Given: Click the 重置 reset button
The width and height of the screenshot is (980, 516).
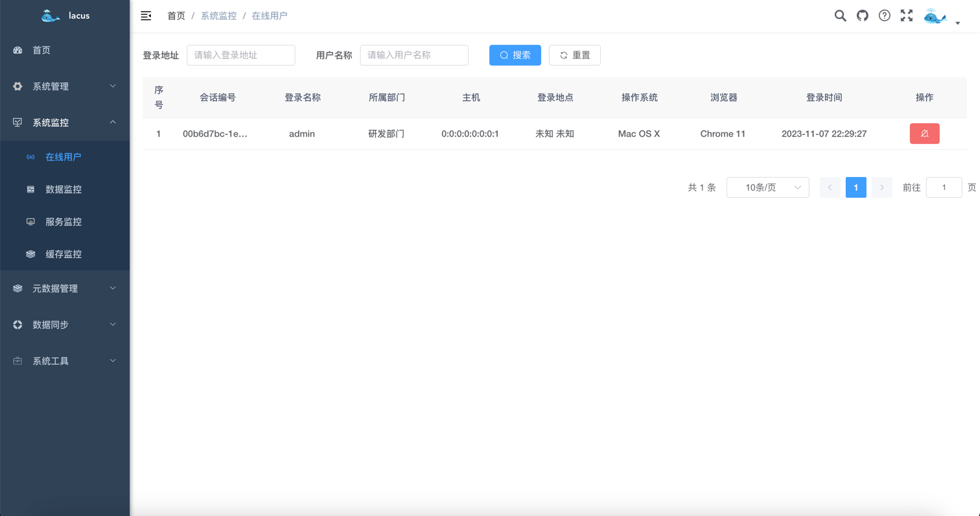Looking at the screenshot, I should coord(575,55).
